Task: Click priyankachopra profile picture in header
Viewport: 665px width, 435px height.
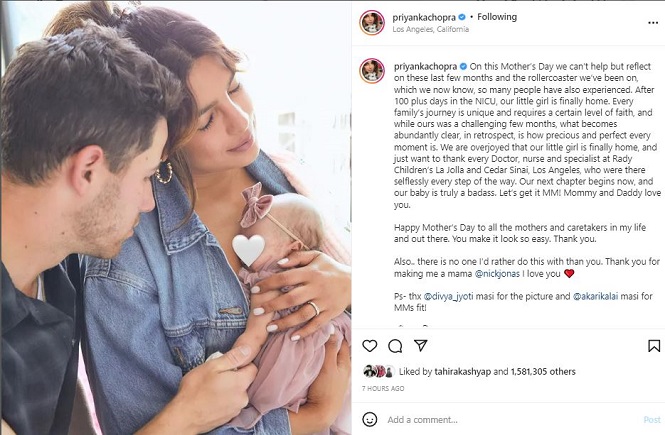Action: point(372,22)
